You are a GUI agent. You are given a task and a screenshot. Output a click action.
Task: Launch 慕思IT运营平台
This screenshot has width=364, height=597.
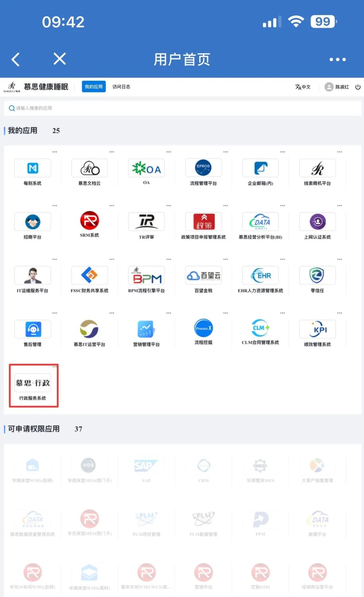tap(90, 329)
